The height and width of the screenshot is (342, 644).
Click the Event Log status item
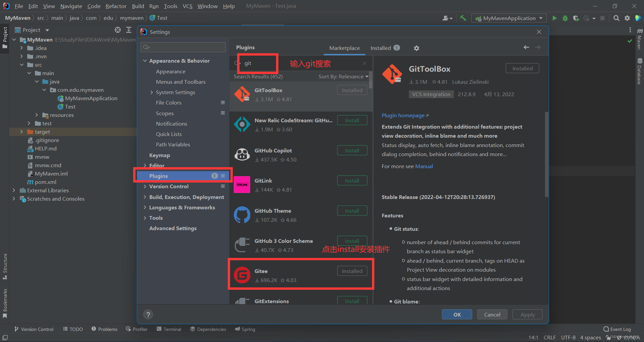point(617,329)
